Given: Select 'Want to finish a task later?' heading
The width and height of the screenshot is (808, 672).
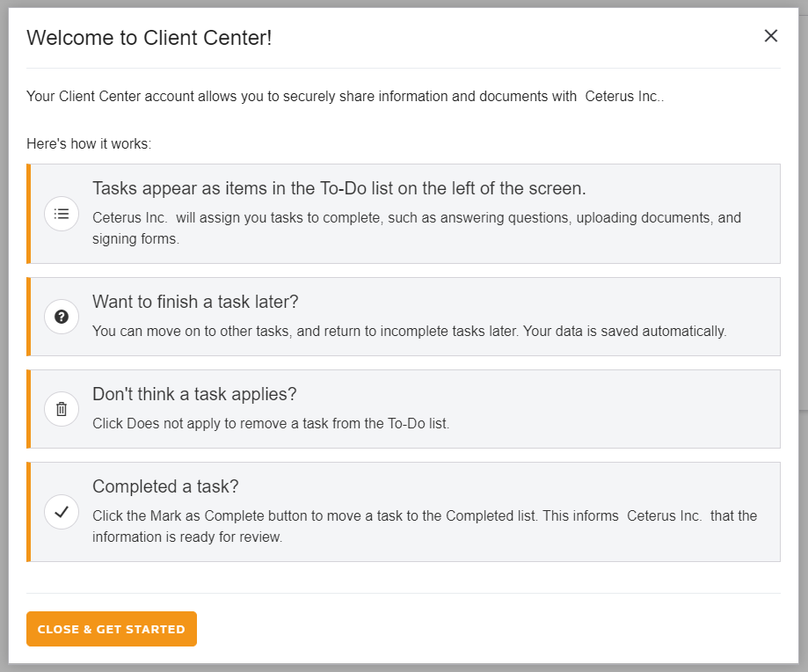Looking at the screenshot, I should click(195, 302).
